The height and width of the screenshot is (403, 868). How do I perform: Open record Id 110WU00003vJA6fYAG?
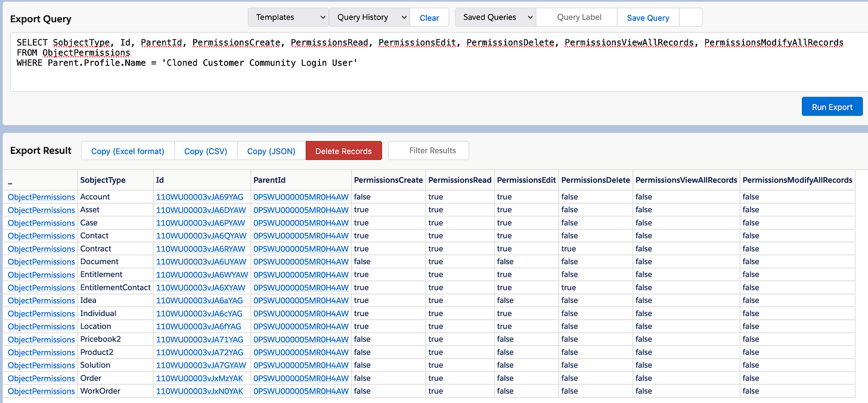click(x=199, y=327)
